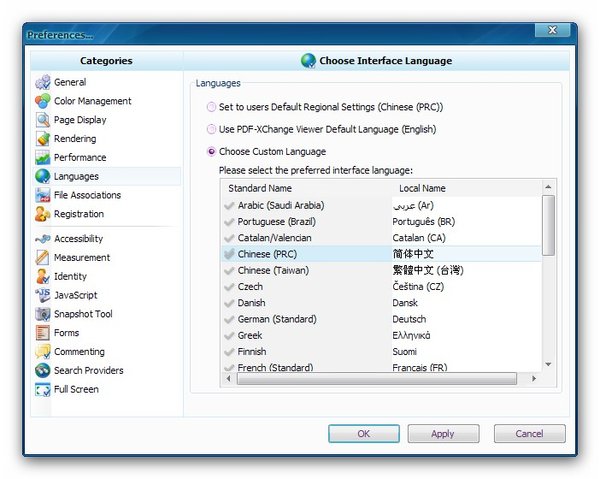Click local name Dansk

(x=405, y=303)
